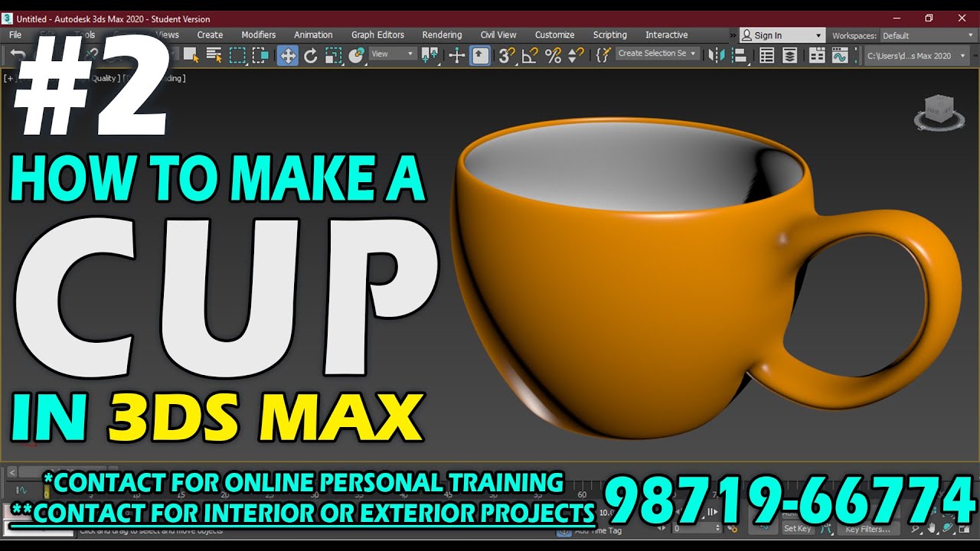Click Use Pivot Point Center icon

click(x=430, y=55)
